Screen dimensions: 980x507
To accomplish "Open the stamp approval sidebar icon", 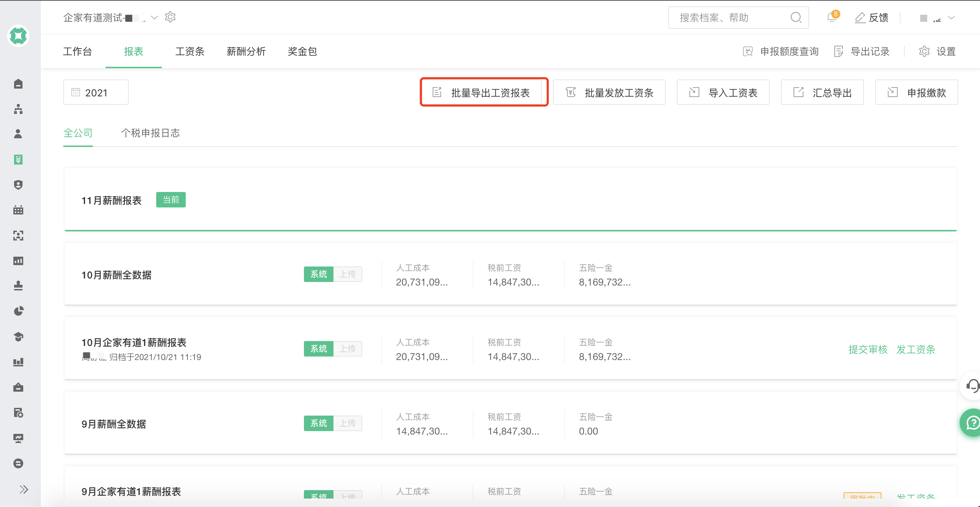I will [x=18, y=286].
